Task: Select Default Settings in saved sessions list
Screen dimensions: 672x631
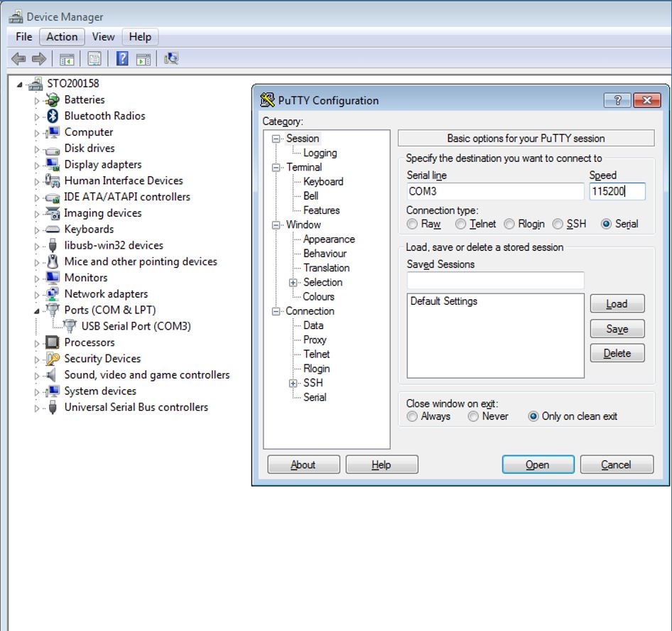Action: (443, 301)
